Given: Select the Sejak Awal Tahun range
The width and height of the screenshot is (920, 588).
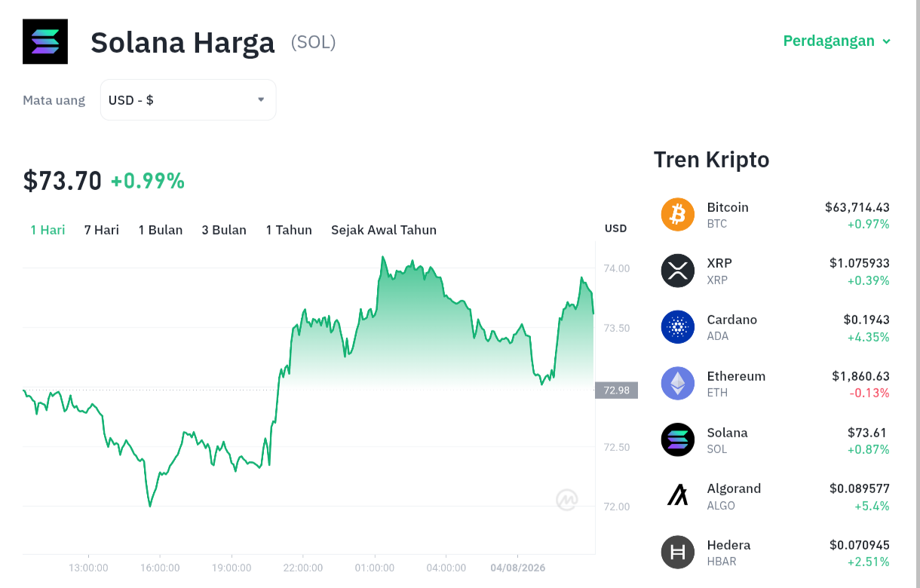Looking at the screenshot, I should pos(384,230).
